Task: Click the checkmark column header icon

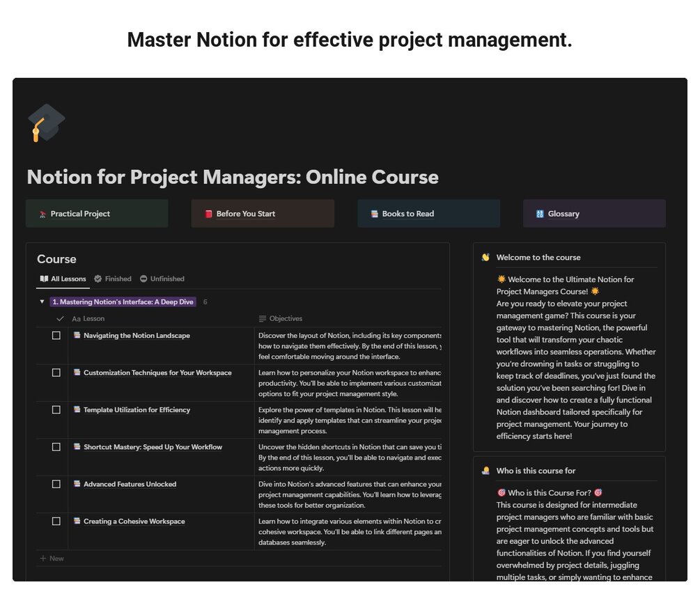Action: [60, 319]
